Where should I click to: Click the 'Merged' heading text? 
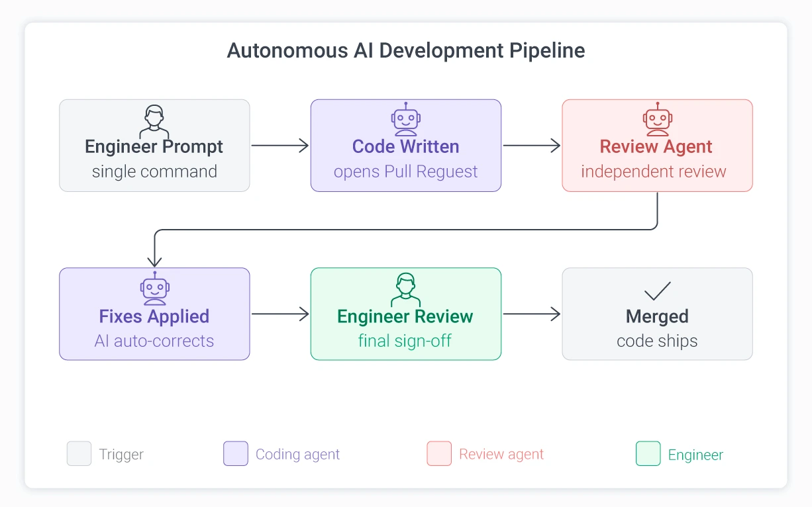(x=658, y=316)
